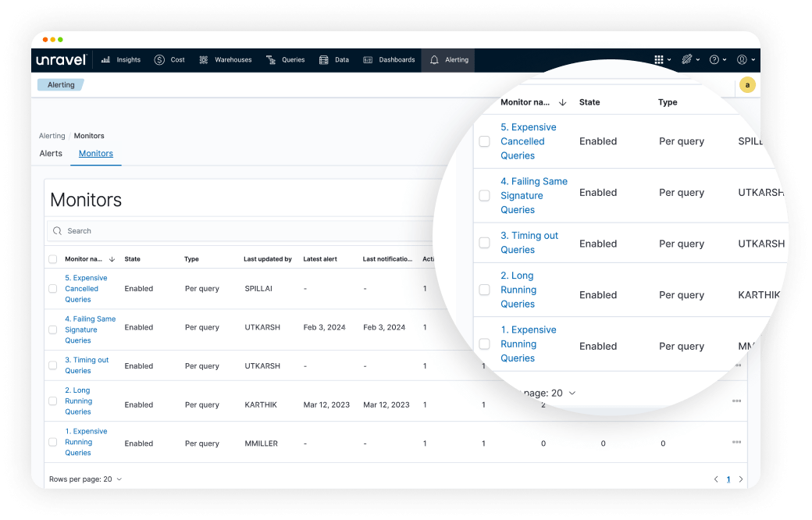Viewport: 812px width, 520px height.
Task: Click page number 1
Action: [728, 479]
